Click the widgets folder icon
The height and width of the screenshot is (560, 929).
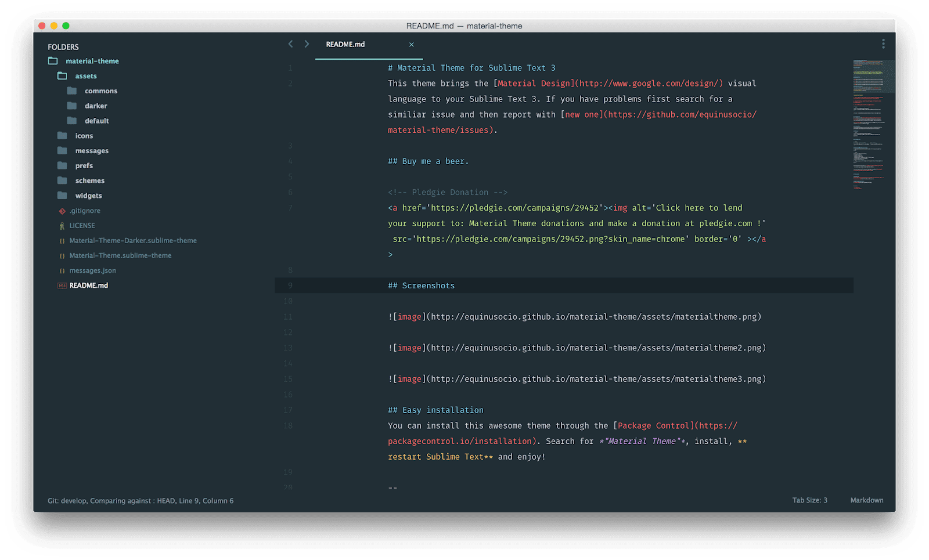(63, 196)
